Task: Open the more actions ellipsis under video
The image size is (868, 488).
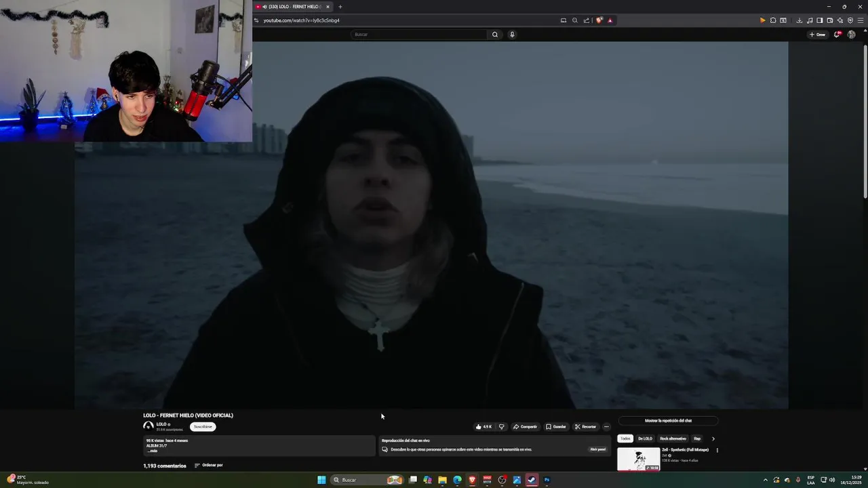Action: point(606,427)
